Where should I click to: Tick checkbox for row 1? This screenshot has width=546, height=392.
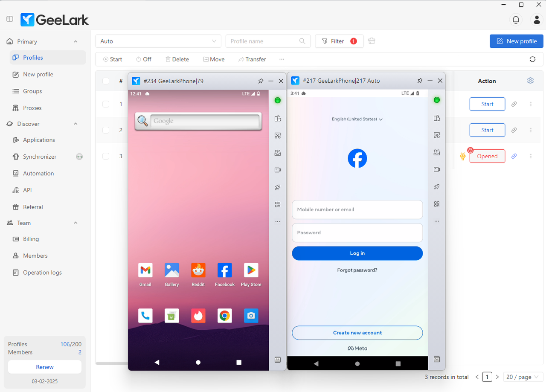[x=106, y=104]
